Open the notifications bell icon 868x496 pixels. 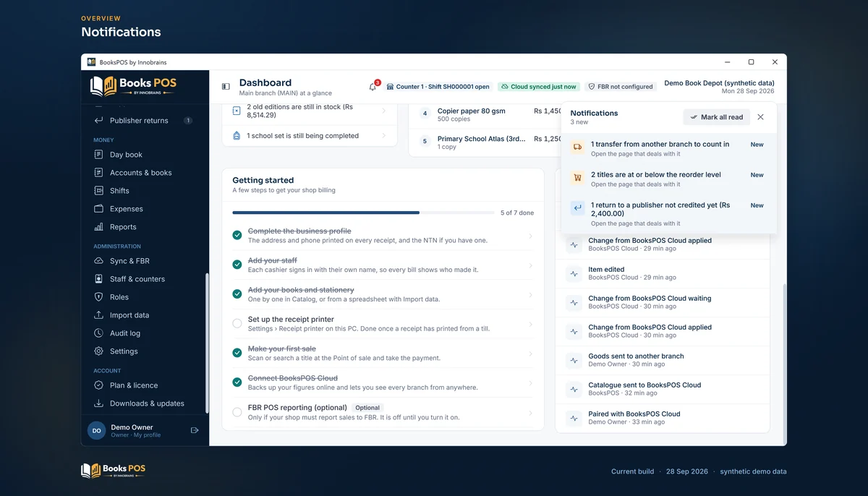tap(373, 87)
